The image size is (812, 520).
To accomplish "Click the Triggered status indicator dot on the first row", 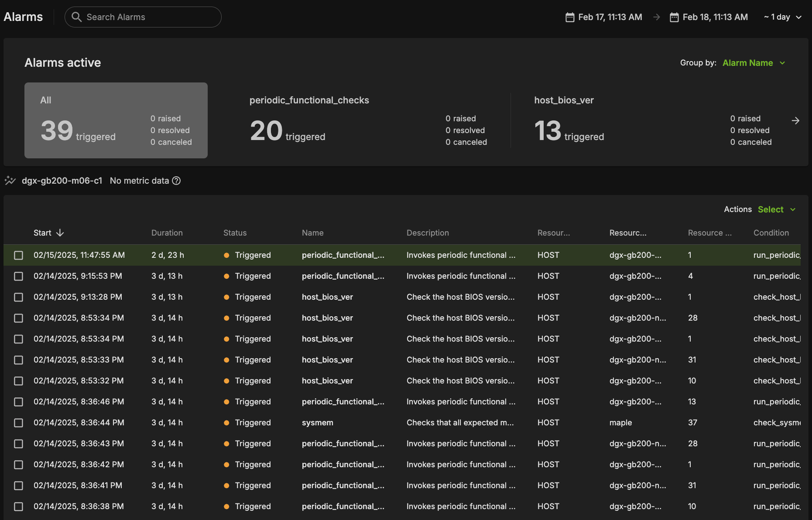I will point(227,255).
